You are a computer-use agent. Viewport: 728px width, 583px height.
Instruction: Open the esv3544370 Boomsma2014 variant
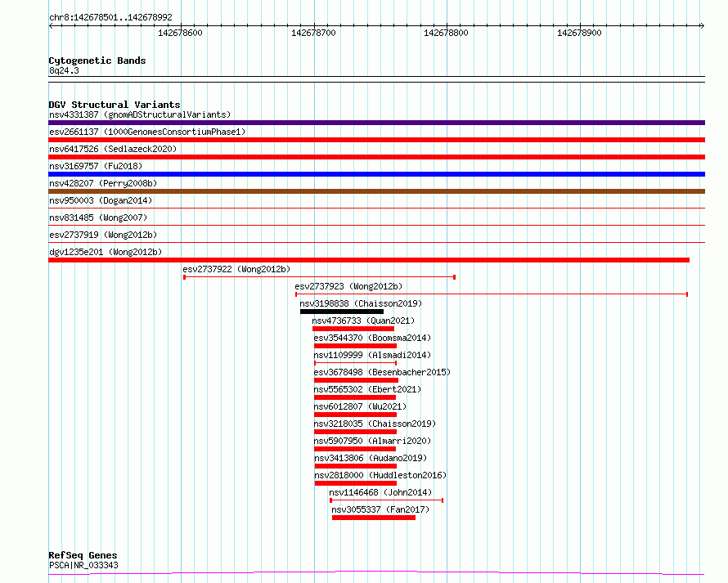click(355, 346)
